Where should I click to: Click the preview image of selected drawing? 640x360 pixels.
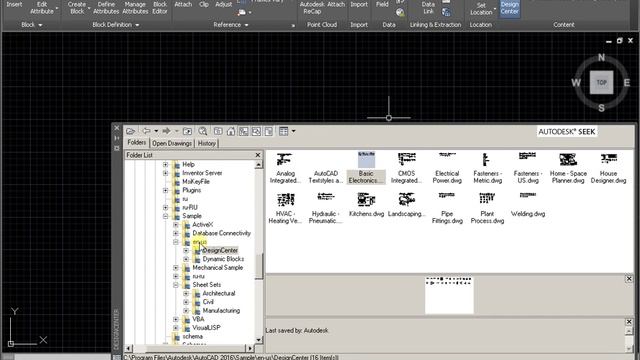coord(449,295)
